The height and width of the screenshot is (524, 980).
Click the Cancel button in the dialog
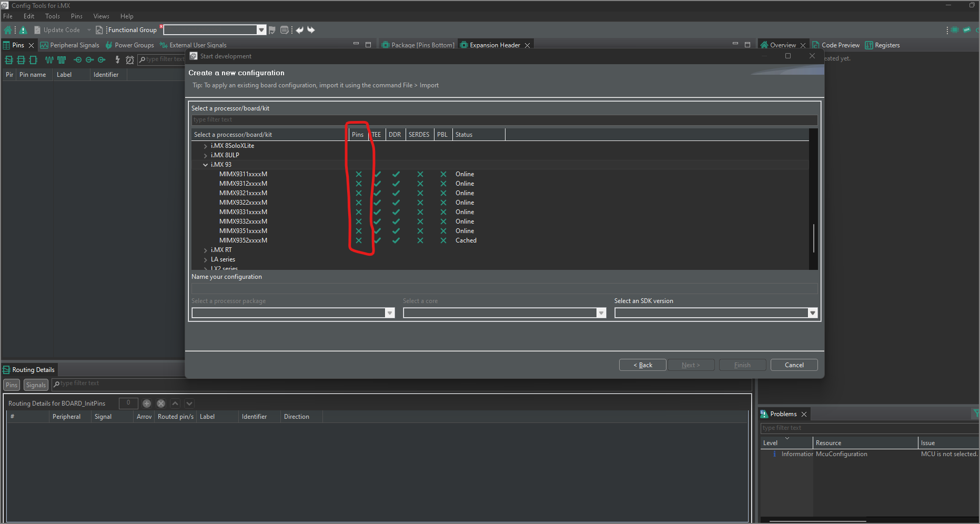(794, 365)
